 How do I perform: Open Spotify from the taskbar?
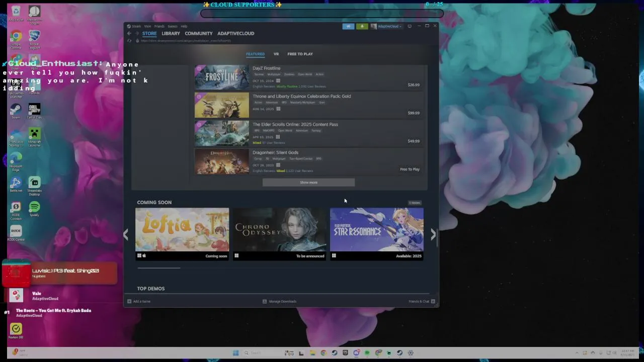point(367,353)
